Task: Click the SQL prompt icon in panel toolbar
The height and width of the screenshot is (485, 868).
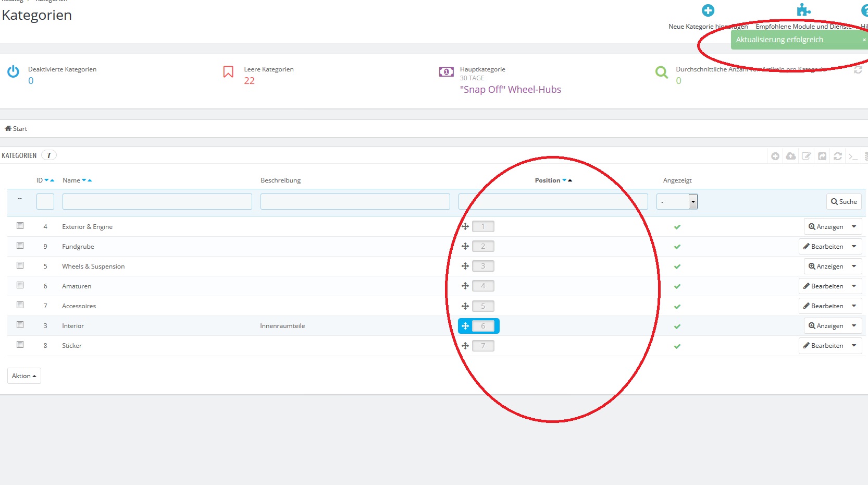Action: pyautogui.click(x=853, y=156)
